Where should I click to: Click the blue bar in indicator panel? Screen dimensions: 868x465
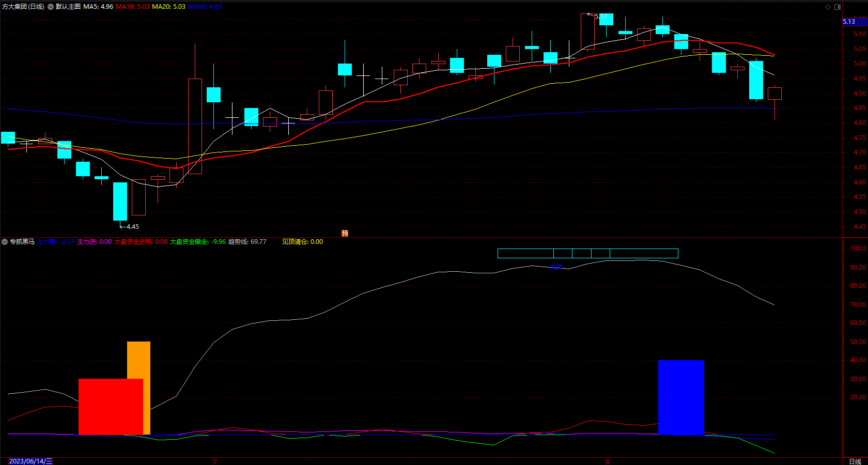point(681,398)
